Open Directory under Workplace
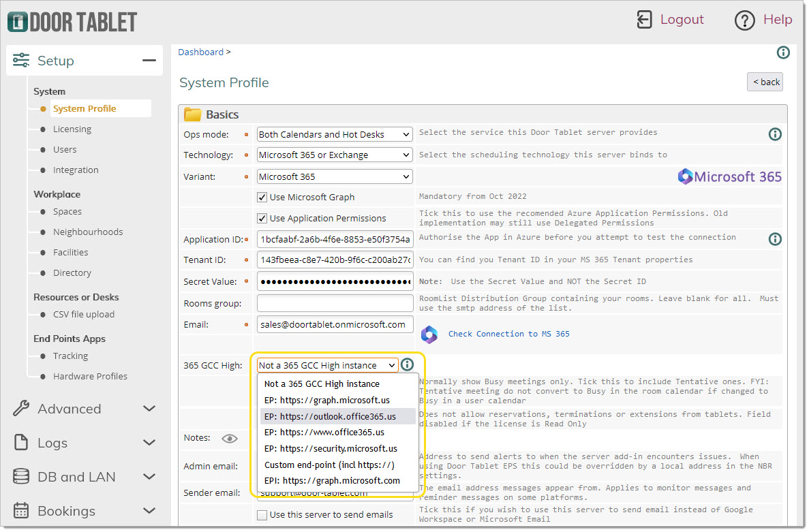Image resolution: width=809 pixels, height=532 pixels. pyautogui.click(x=72, y=272)
